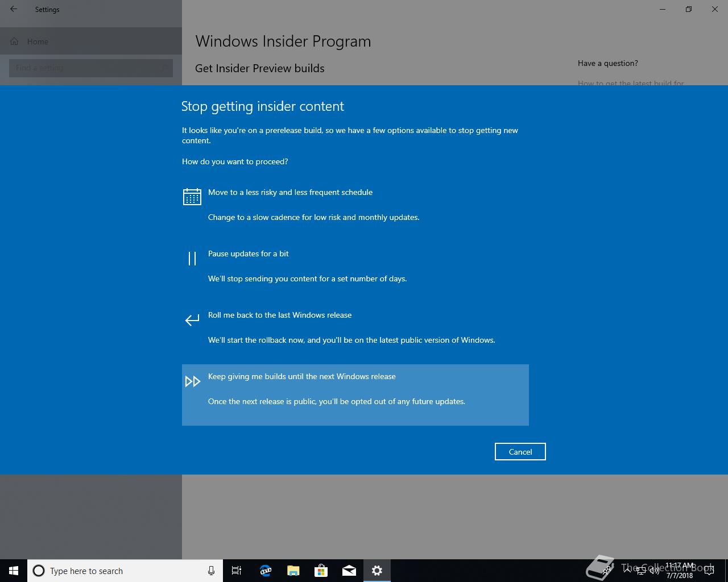Viewport: 728px width, 582px height.
Task: Go back using the Settings back arrow
Action: 14,9
